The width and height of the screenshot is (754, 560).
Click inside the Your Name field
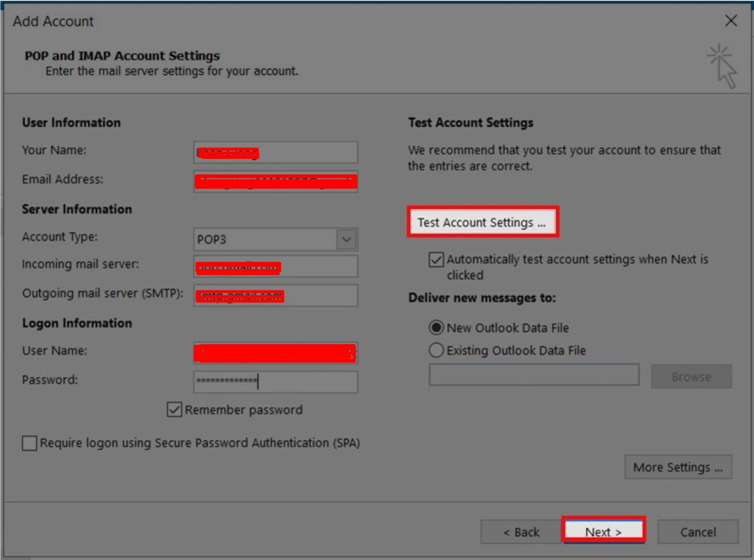tap(275, 152)
